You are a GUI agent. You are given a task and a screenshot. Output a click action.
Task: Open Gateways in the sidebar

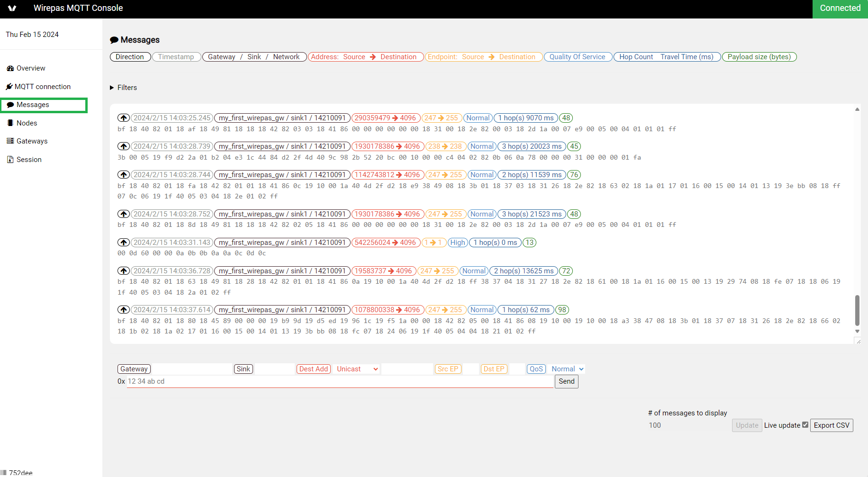tap(27, 141)
